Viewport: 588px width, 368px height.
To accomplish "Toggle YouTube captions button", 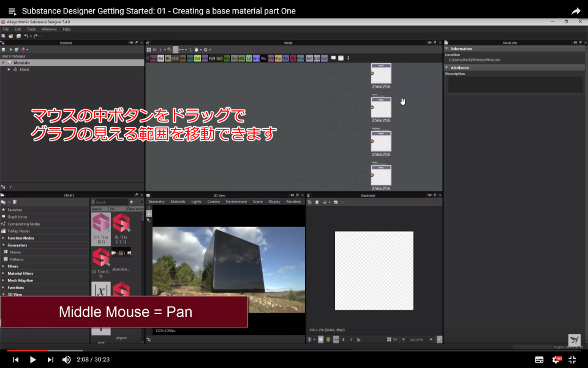I will (x=539, y=360).
